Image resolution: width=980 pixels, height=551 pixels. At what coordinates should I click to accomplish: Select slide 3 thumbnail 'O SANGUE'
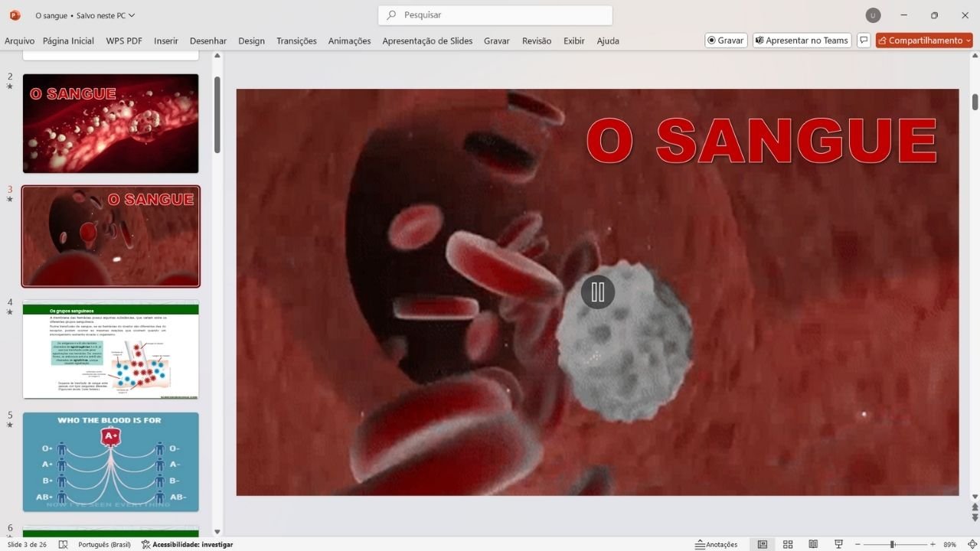[x=111, y=236]
